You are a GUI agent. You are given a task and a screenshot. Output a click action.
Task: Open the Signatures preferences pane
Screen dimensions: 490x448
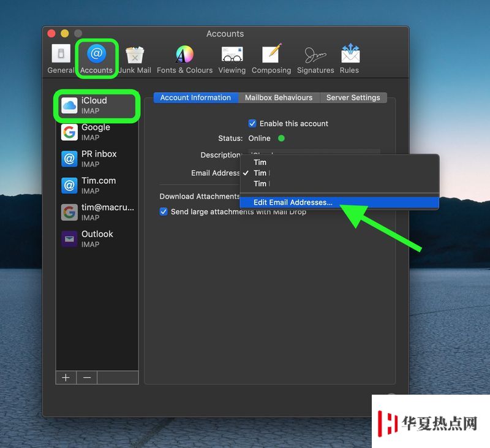(315, 59)
